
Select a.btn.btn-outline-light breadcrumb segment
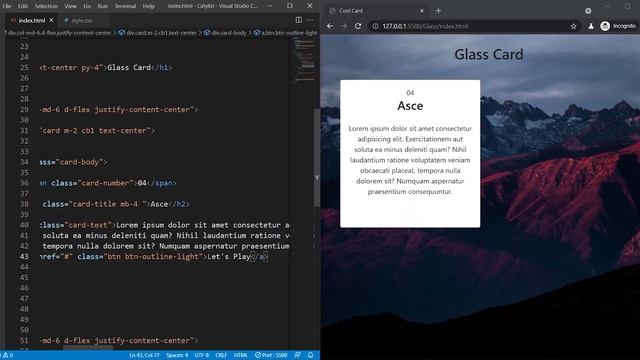[286, 33]
